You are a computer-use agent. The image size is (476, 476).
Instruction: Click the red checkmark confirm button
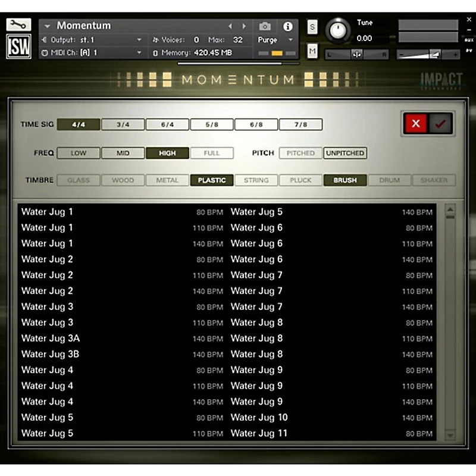[x=441, y=123]
